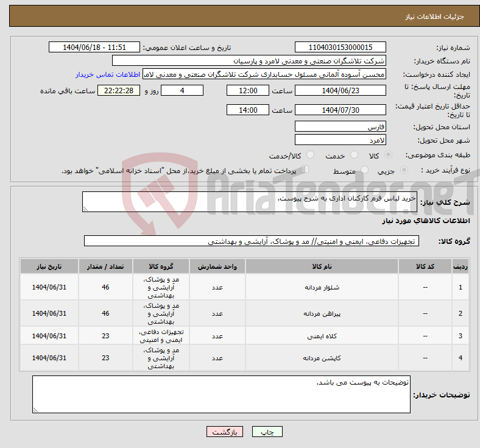Viewport: 480px width, 448px height.
Task: Toggle the Islamic treasury payment checkbox
Action: [305, 169]
